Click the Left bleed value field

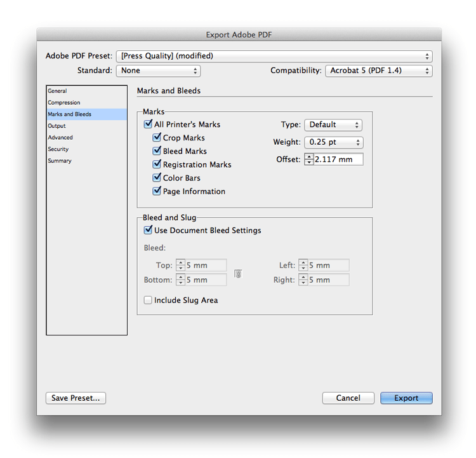coord(329,265)
